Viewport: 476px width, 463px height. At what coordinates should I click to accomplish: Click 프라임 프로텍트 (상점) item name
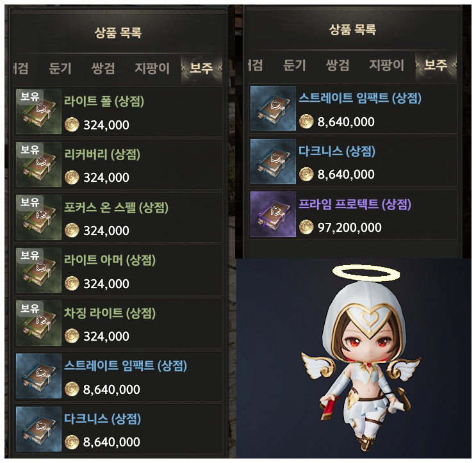355,204
